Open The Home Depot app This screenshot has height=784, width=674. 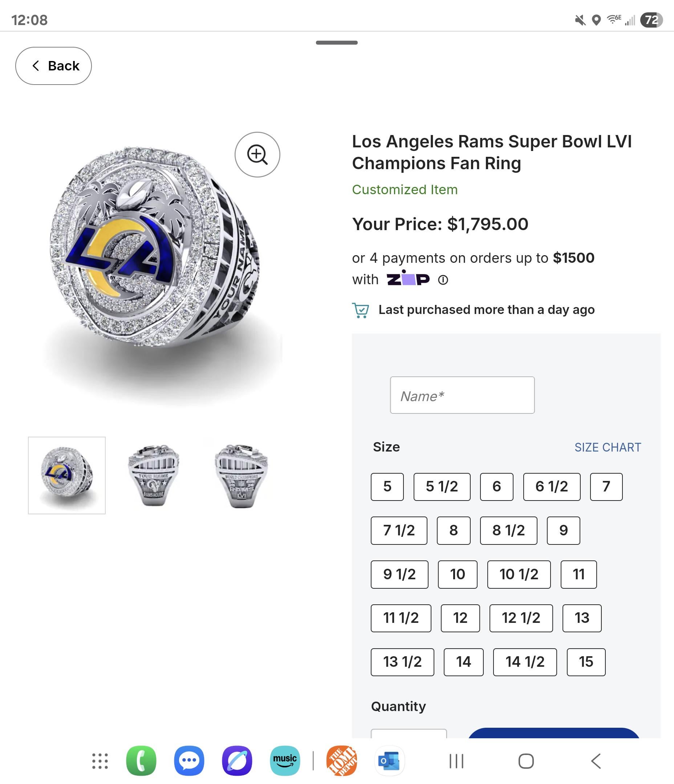pyautogui.click(x=341, y=760)
